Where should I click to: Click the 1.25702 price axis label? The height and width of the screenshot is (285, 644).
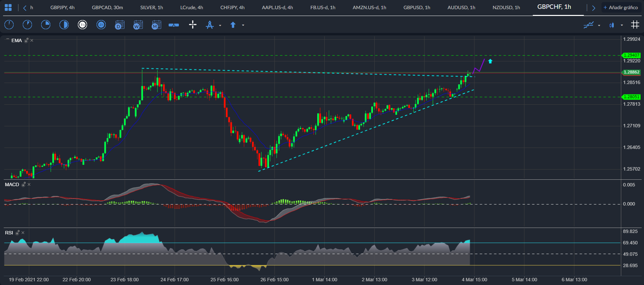632,169
